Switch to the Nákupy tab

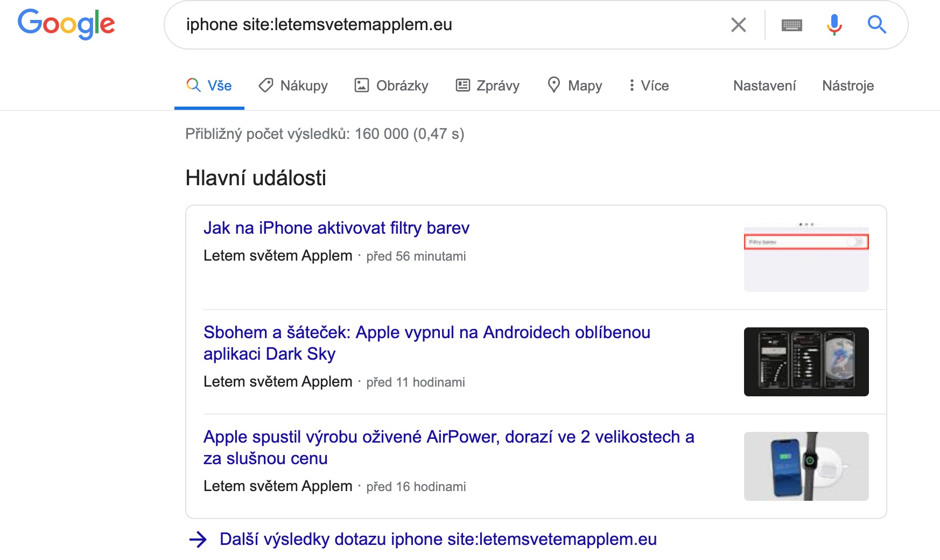point(293,86)
